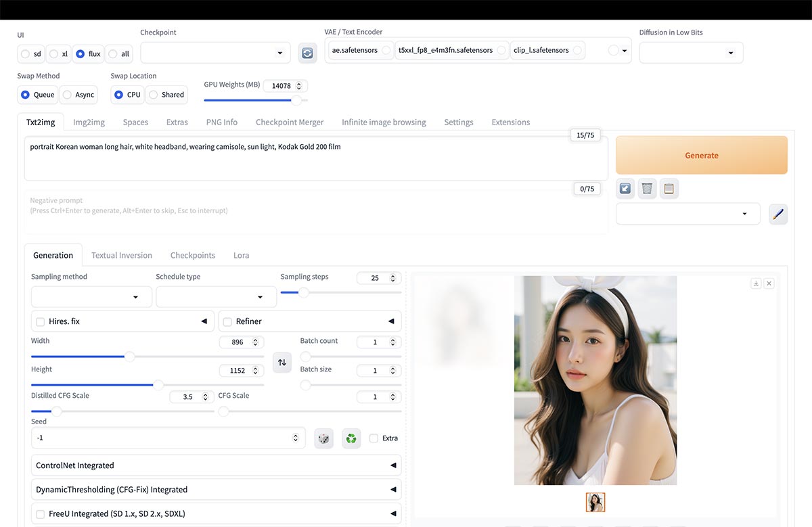Viewport: 812px width, 527px height.
Task: Enable the Hires. fix checkbox
Action: pos(41,321)
